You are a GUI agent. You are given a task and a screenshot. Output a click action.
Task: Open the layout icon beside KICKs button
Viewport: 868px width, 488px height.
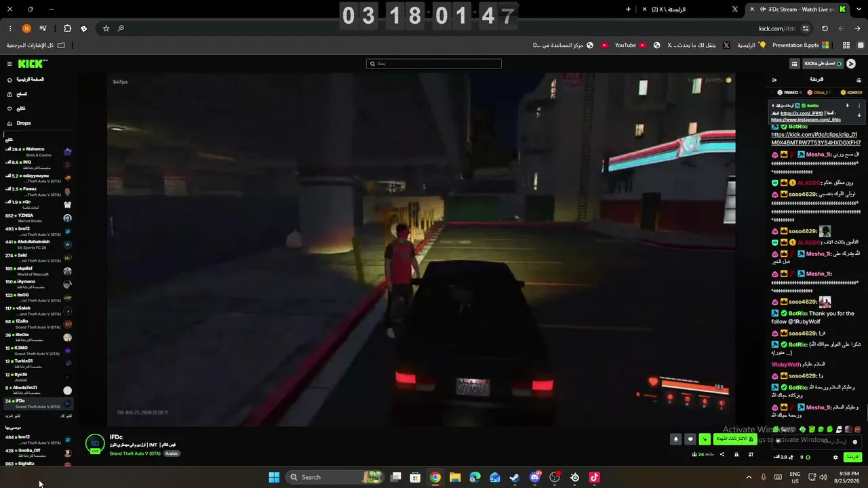794,64
